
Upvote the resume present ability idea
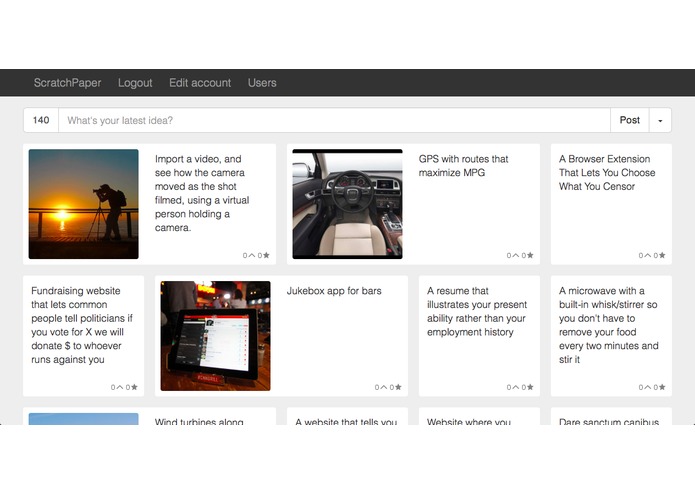click(515, 387)
